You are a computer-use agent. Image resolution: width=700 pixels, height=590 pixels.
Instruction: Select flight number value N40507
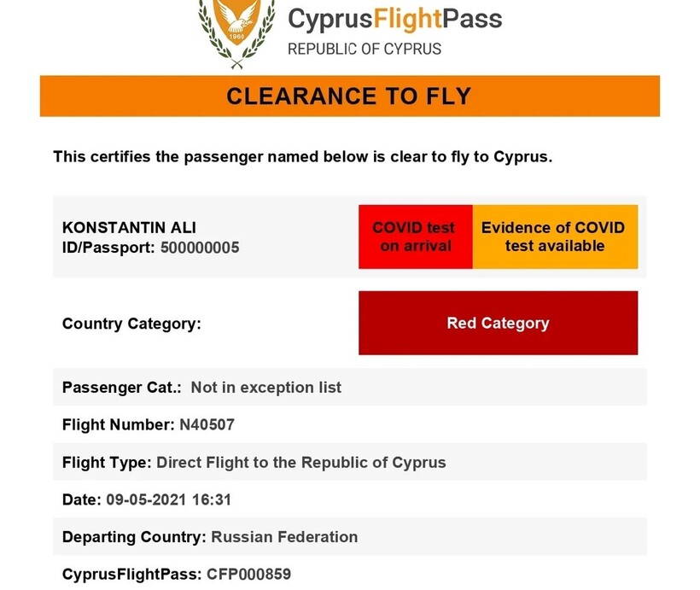pyautogui.click(x=207, y=424)
